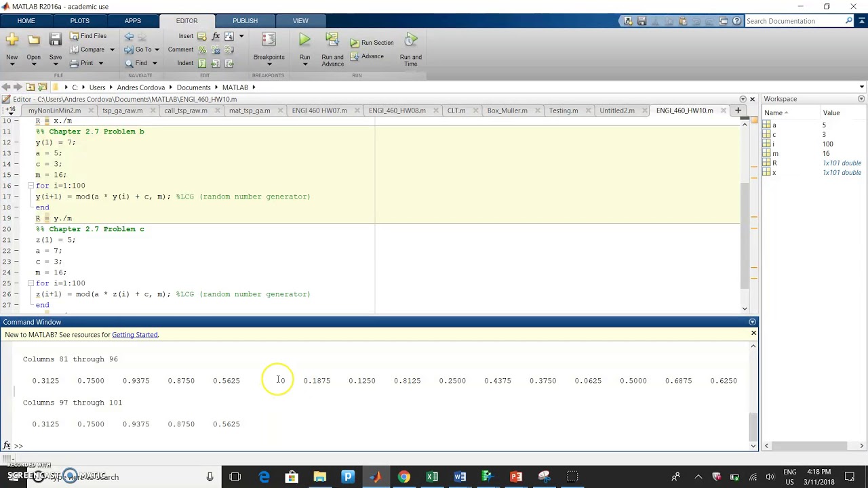Click the Save floppy icon
The height and width of the screenshot is (488, 868).
(55, 40)
